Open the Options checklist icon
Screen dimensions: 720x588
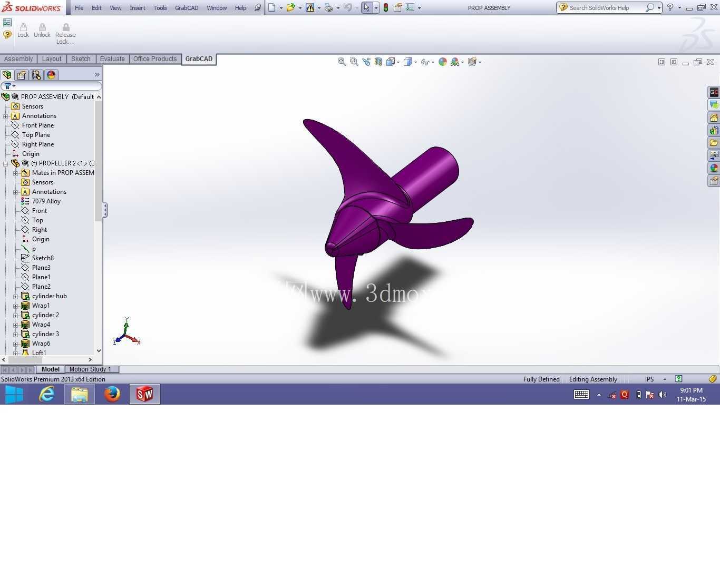pos(410,7)
